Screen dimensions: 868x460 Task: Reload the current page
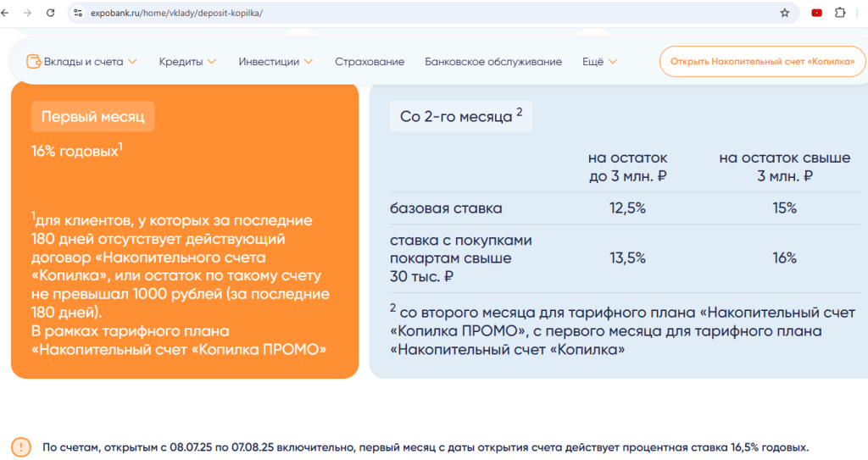50,13
